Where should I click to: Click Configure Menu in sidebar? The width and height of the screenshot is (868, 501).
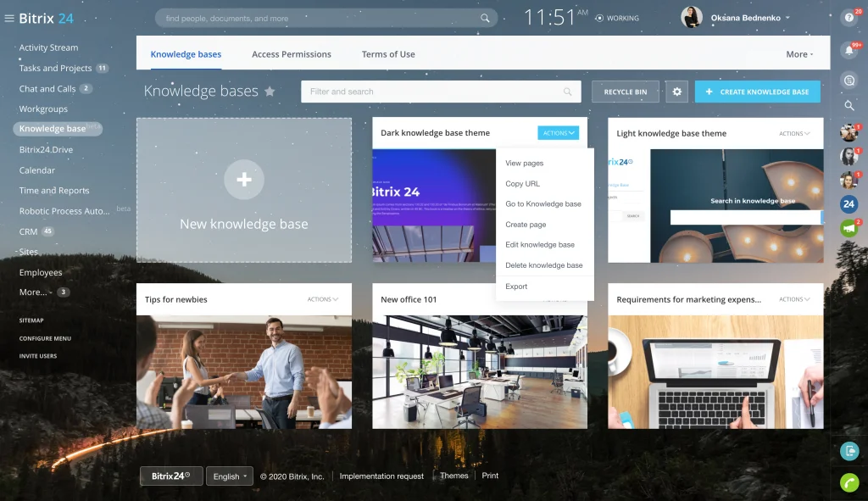pyautogui.click(x=45, y=338)
